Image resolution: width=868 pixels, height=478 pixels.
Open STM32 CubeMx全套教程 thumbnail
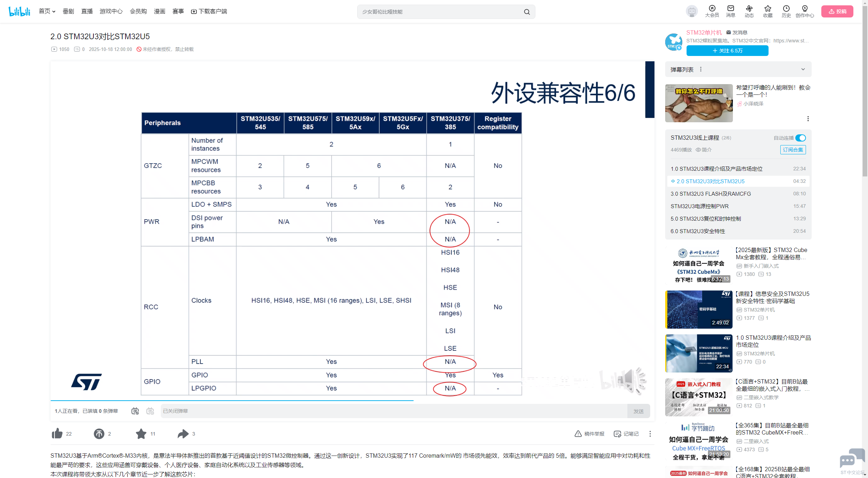coord(699,266)
